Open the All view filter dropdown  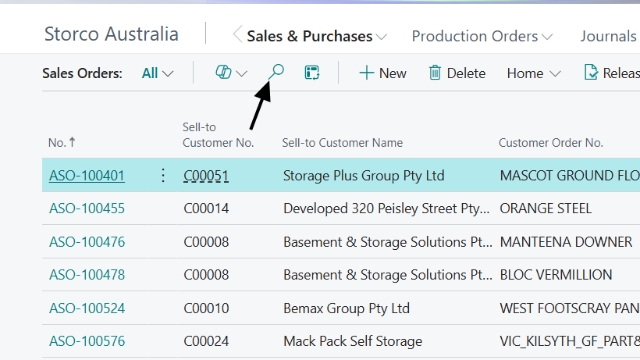coord(158,73)
